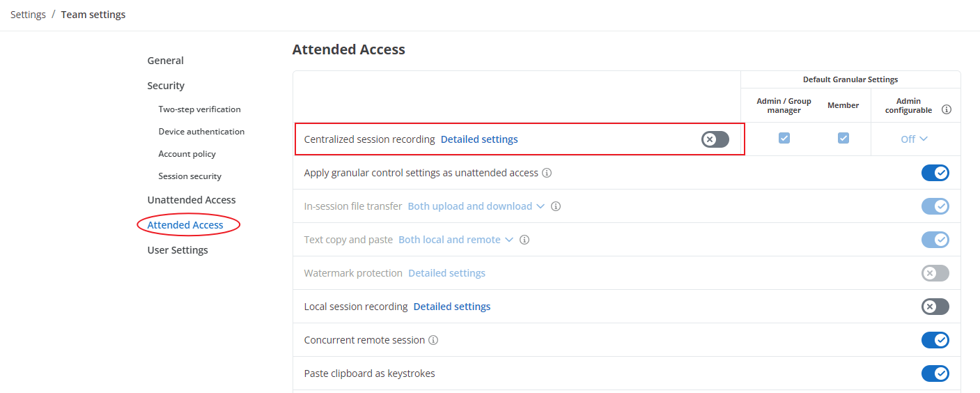Screen dimensions: 980x393
Task: Open Two-step verification settings
Action: [x=199, y=109]
